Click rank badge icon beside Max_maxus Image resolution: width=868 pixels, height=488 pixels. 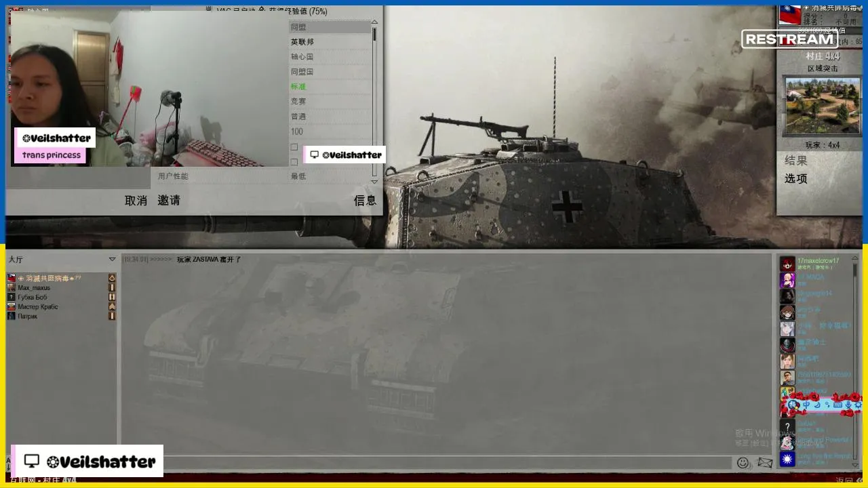pos(112,288)
